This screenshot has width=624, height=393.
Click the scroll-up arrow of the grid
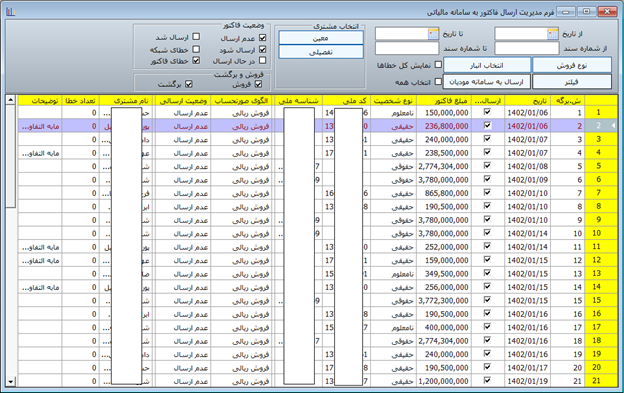11,99
